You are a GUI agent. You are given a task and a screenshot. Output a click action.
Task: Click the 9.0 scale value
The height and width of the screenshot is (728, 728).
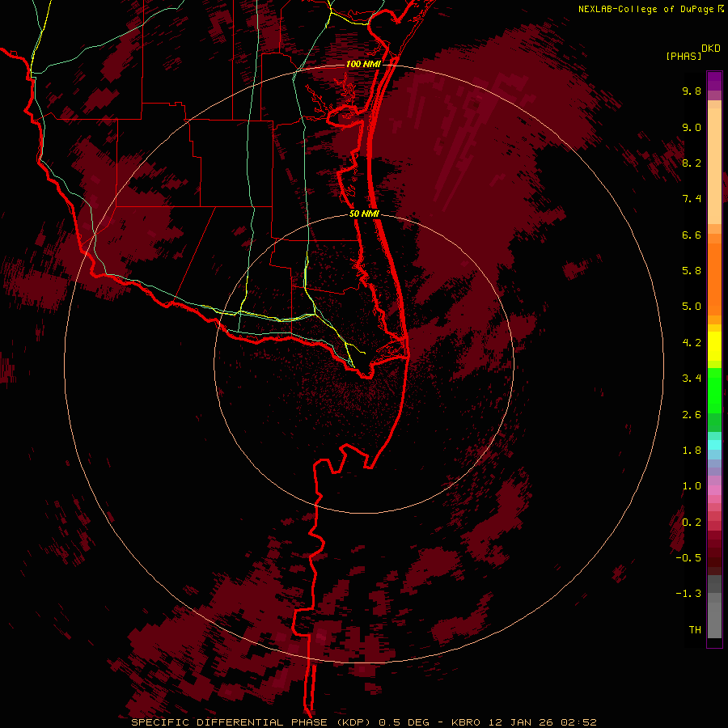[x=692, y=127]
